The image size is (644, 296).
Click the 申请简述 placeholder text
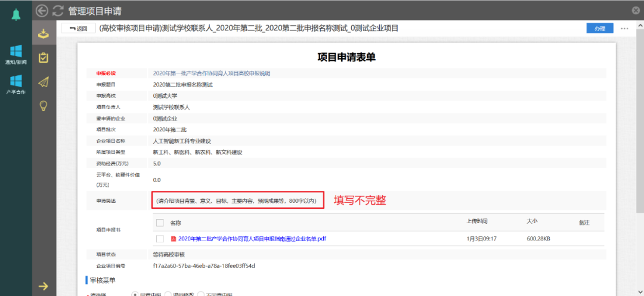tap(236, 201)
